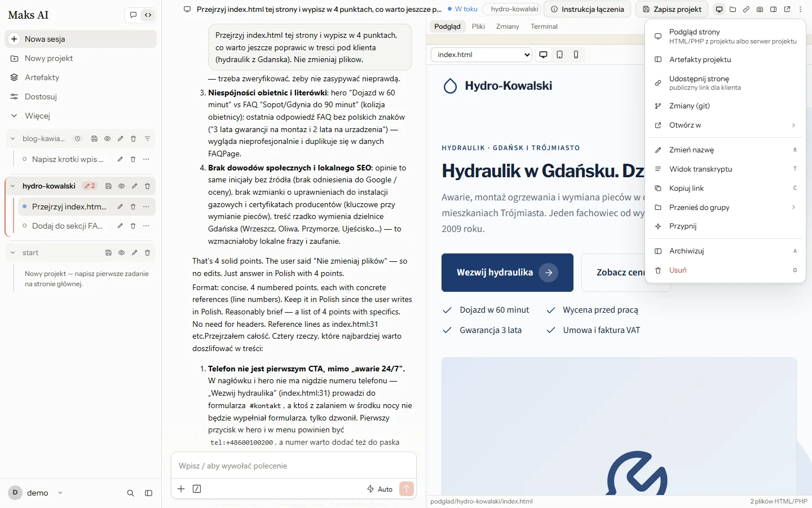The image size is (812, 508).
Task: Delete hydro-kowalski project with trash icon
Action: pos(147,186)
